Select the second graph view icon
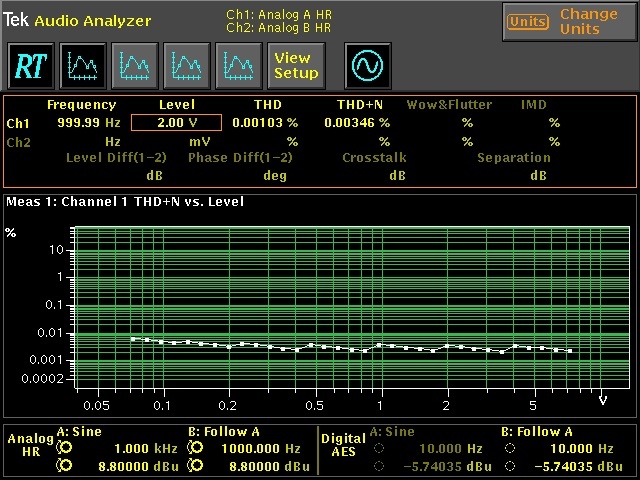 (x=133, y=65)
